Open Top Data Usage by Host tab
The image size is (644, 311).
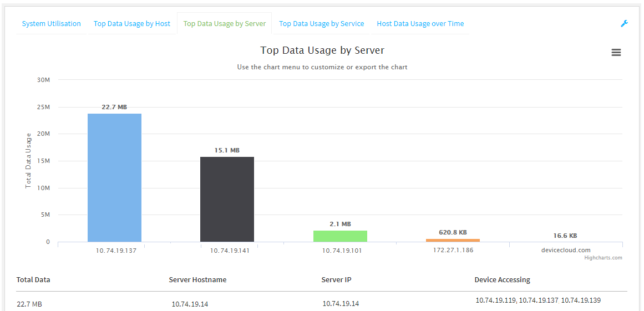132,24
